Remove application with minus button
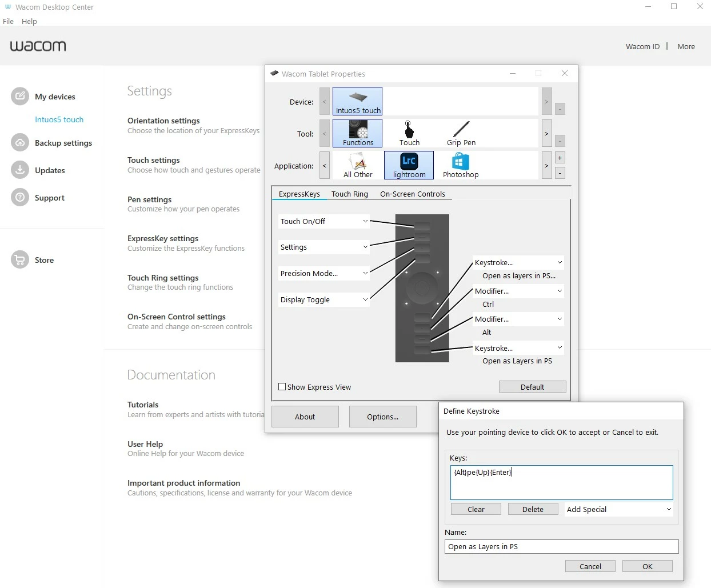 click(560, 173)
